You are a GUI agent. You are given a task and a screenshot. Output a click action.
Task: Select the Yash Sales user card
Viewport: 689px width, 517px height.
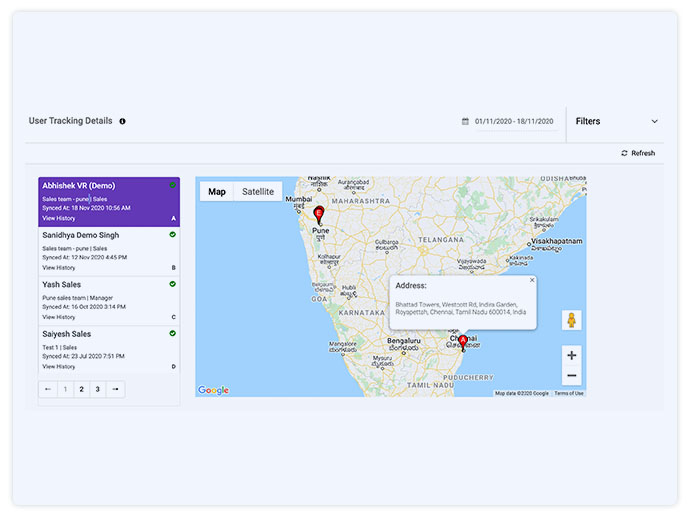pos(109,300)
